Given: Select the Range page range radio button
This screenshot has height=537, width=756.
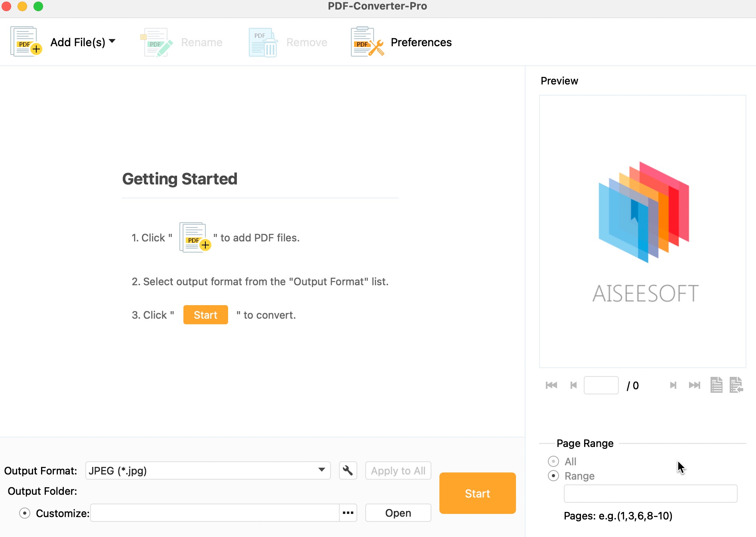Looking at the screenshot, I should (553, 476).
